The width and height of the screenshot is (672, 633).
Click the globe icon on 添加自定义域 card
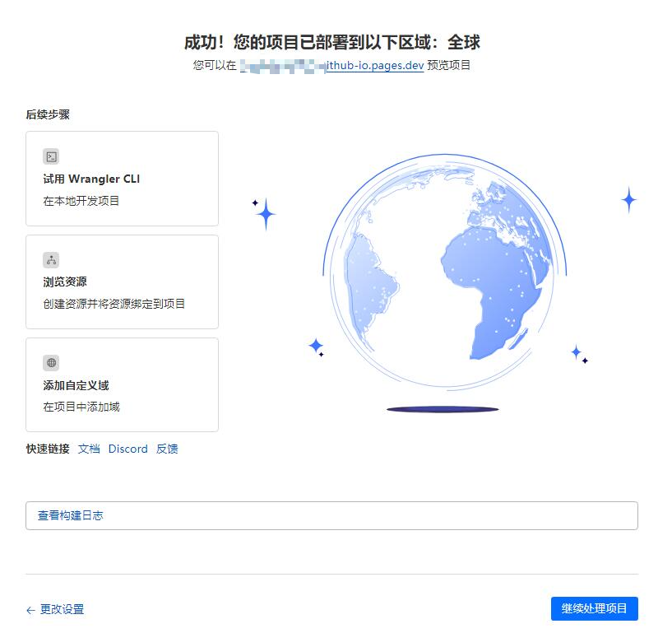coord(52,363)
